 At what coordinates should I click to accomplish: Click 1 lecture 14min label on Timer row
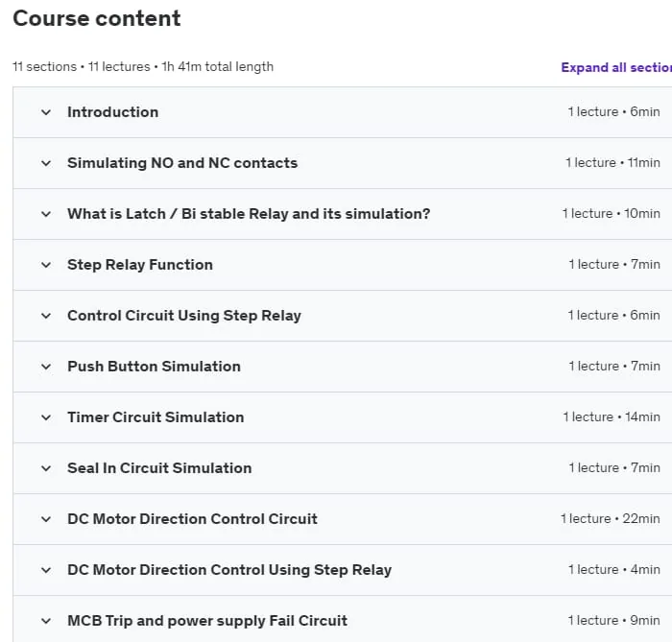612,416
